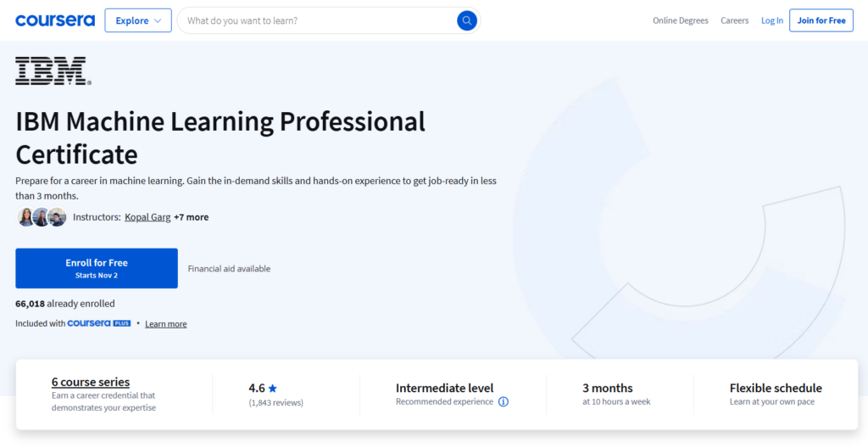868x448 pixels.
Task: Show the '+7 more' instructors
Action: click(x=191, y=217)
